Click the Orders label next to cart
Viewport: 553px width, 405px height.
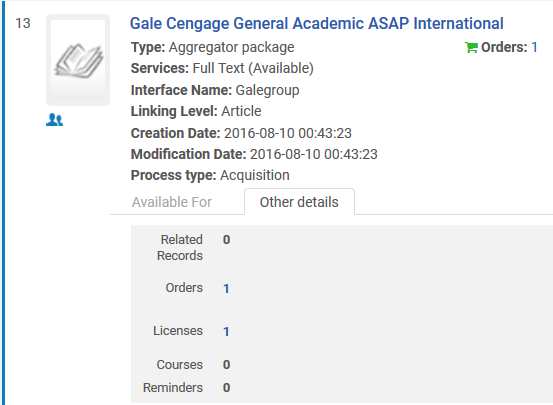point(504,47)
